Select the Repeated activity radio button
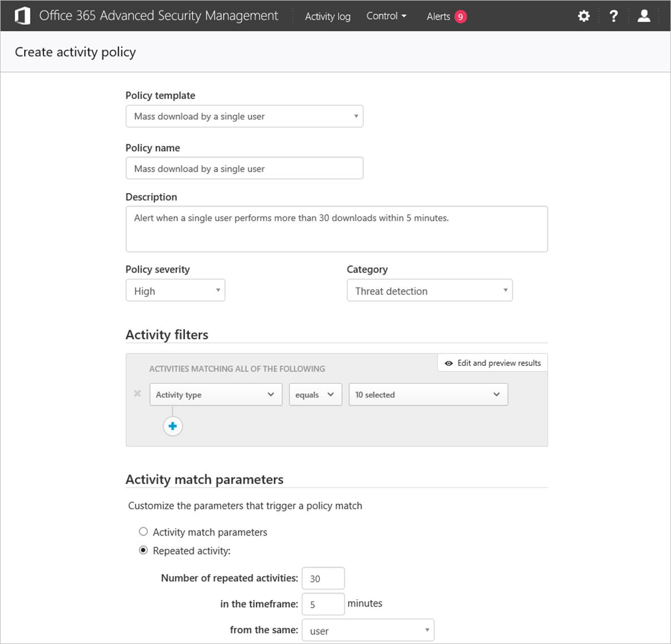This screenshot has height=644, width=671. [x=143, y=551]
